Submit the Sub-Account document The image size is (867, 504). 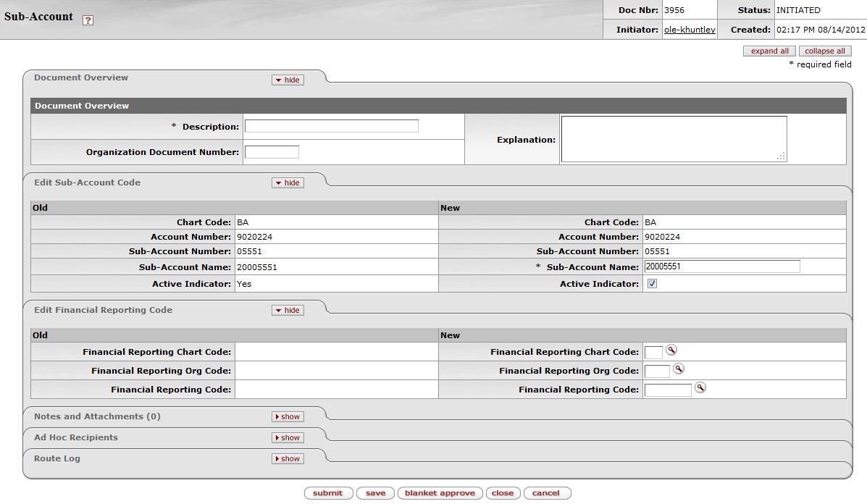point(328,493)
